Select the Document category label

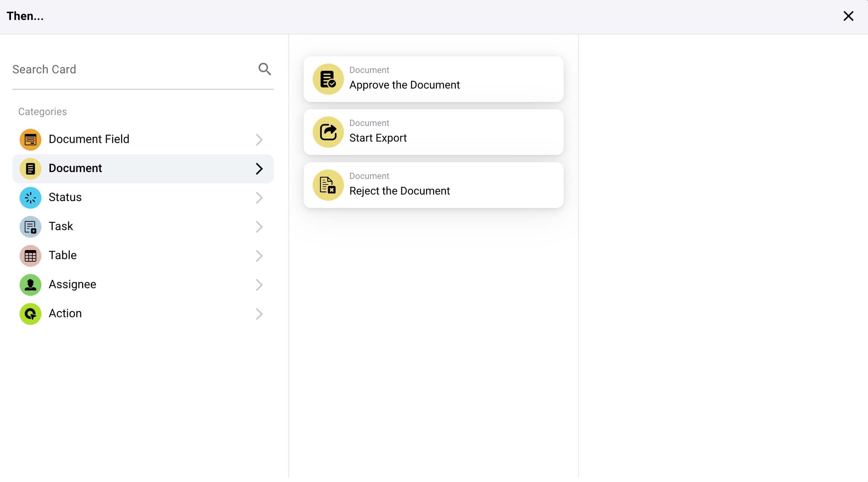tap(75, 168)
